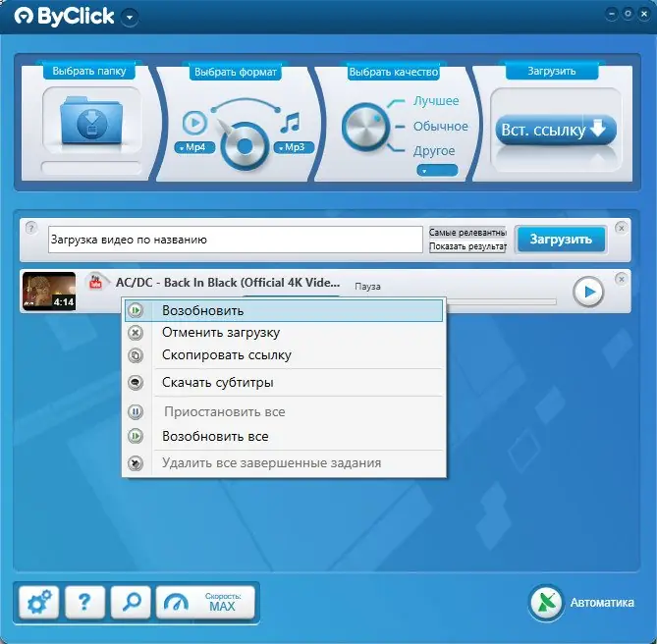Viewport: 657px width, 644px height.
Task: Open the Mp4 format dropdown
Action: click(x=194, y=147)
